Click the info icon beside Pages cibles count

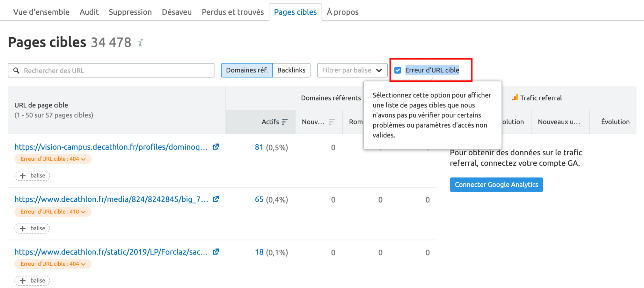click(141, 42)
